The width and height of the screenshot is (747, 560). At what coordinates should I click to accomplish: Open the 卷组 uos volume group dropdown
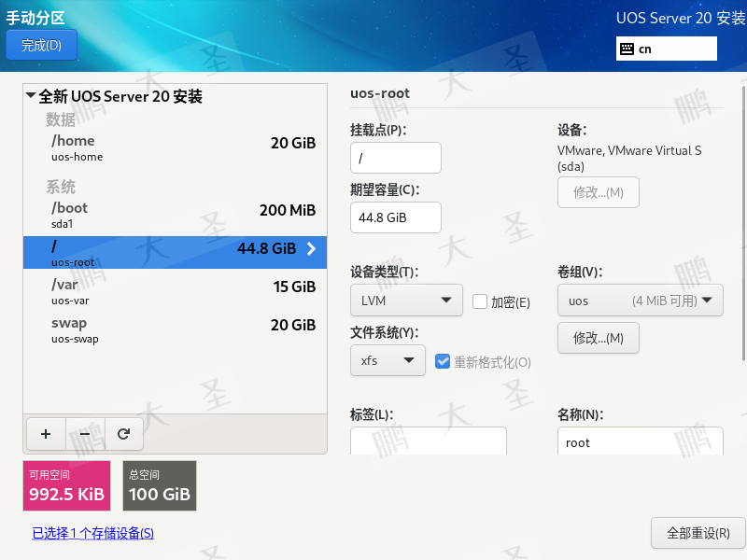coord(641,300)
